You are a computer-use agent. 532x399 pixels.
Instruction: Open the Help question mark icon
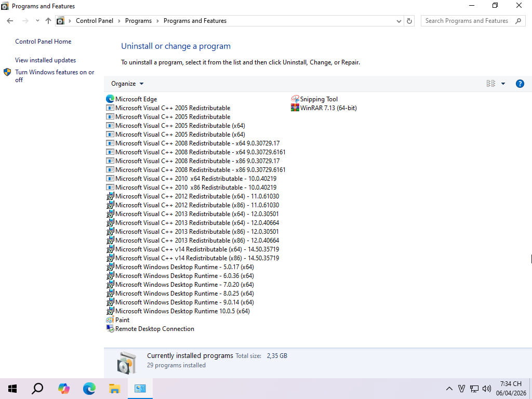coord(520,84)
